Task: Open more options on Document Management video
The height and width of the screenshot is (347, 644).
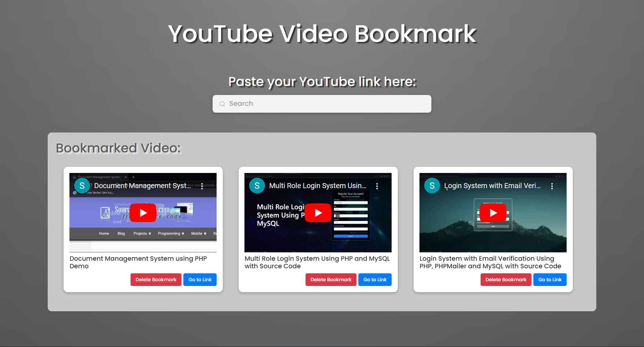Action: 202,186
